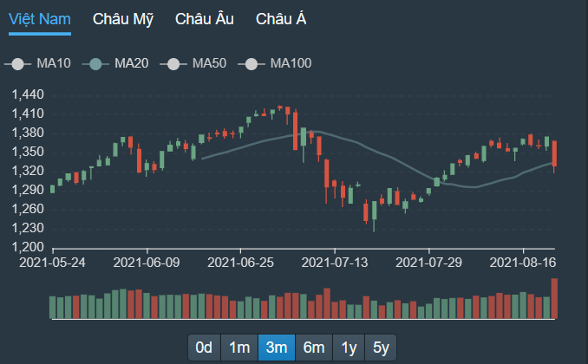Click the tallest red volume bar
The width and height of the screenshot is (588, 364).
click(x=554, y=299)
